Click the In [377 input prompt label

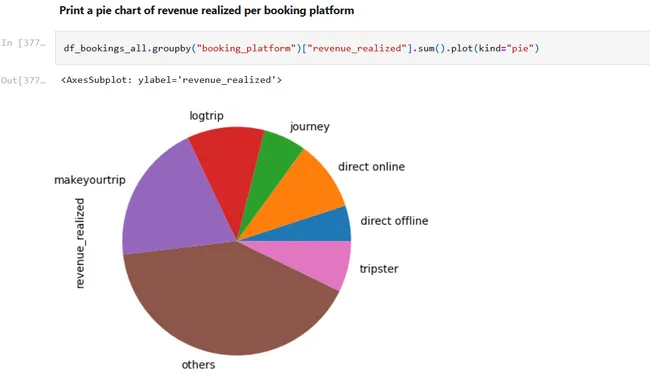click(23, 43)
